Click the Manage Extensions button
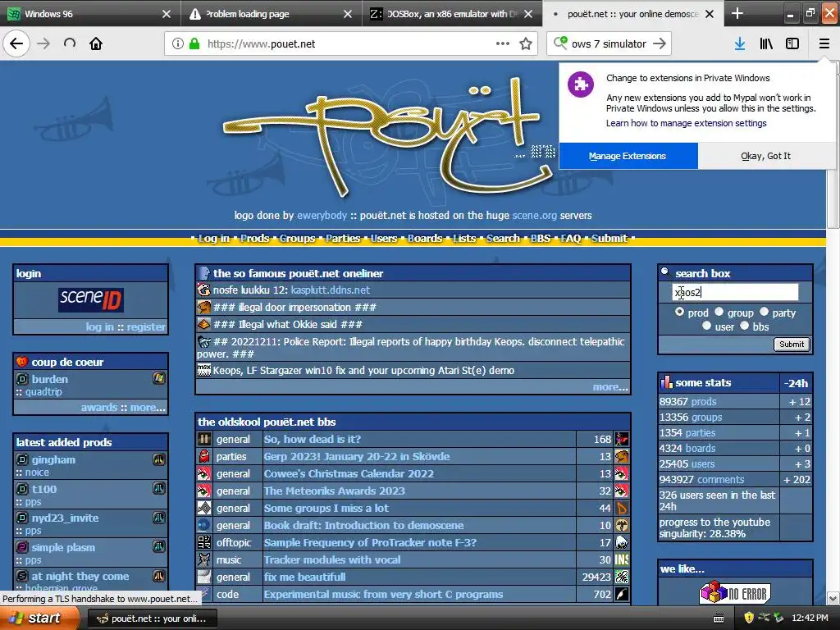Screen dimensions: 840x630 (x=628, y=156)
